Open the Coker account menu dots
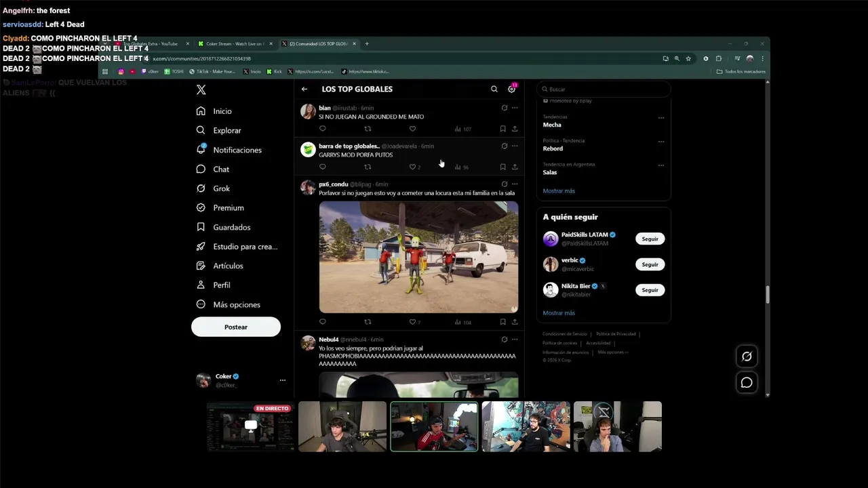This screenshot has height=488, width=868. click(283, 380)
